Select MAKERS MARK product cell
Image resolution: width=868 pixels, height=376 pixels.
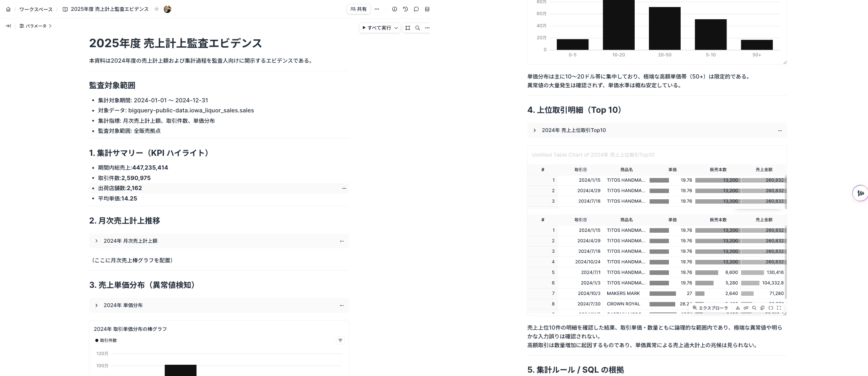pos(626,293)
